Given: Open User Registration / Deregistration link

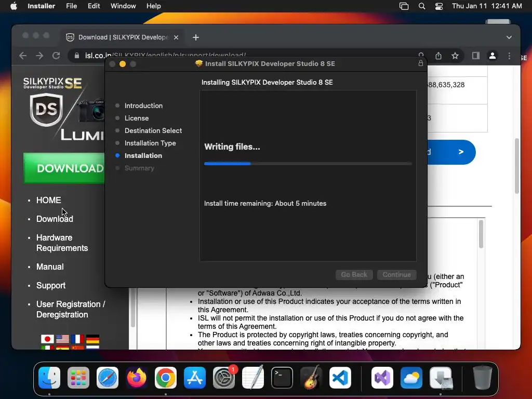Looking at the screenshot, I should pos(71,310).
